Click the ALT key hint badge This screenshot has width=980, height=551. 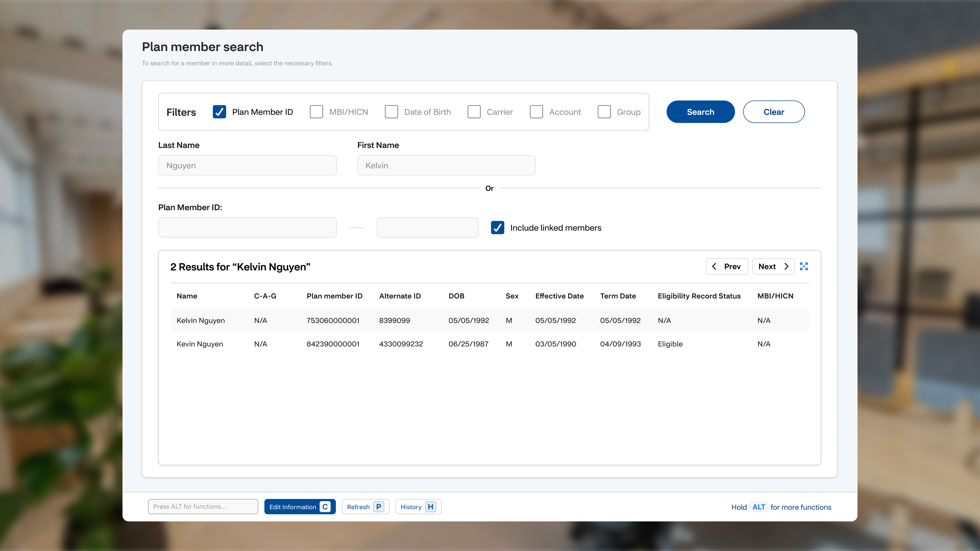tap(758, 507)
